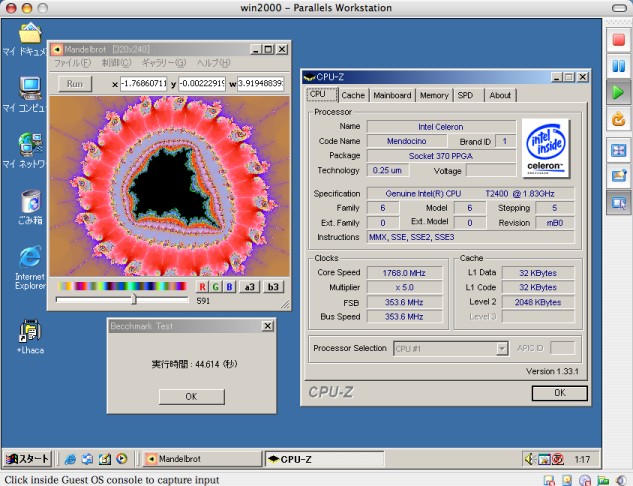
Task: Switch to the About tab in CPU-Z
Action: pyautogui.click(x=500, y=95)
